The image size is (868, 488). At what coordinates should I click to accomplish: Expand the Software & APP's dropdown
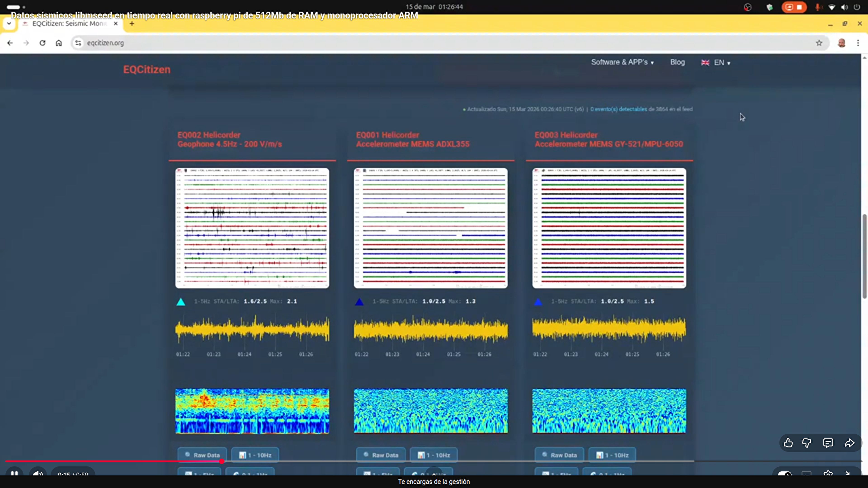coord(622,62)
